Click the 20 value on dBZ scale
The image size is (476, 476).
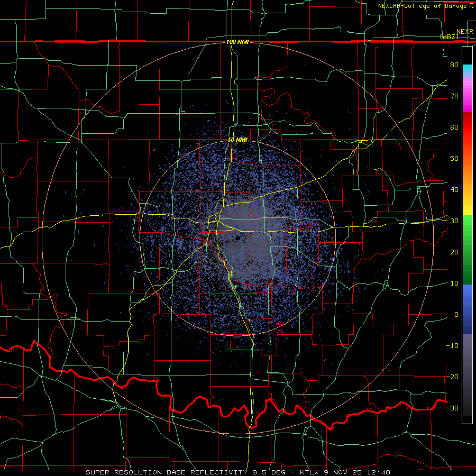coord(454,252)
